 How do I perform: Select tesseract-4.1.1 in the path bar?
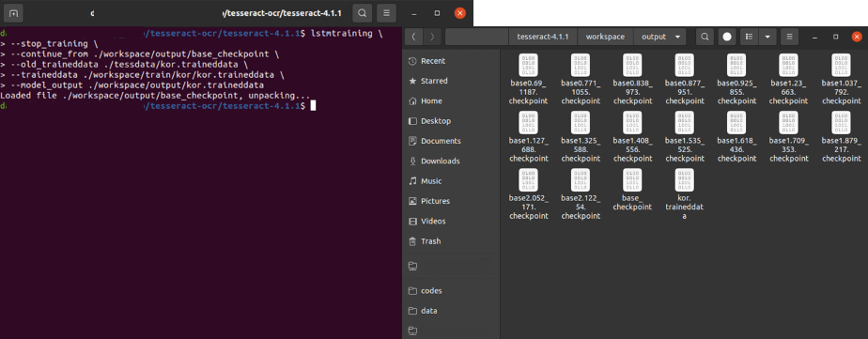(x=543, y=37)
